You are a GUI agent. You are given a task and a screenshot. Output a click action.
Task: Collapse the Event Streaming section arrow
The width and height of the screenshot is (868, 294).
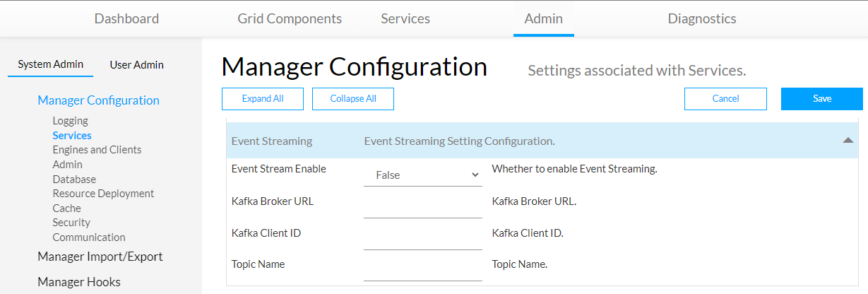click(x=848, y=141)
